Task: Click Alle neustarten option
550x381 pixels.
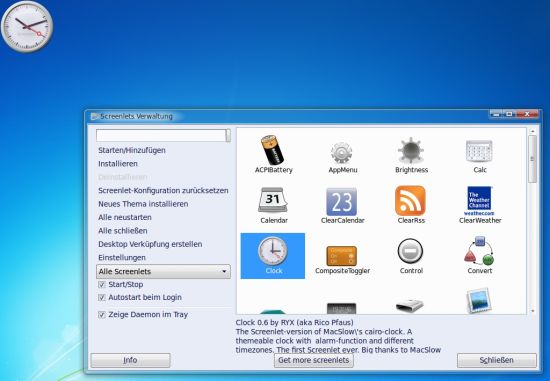Action: pyautogui.click(x=125, y=217)
